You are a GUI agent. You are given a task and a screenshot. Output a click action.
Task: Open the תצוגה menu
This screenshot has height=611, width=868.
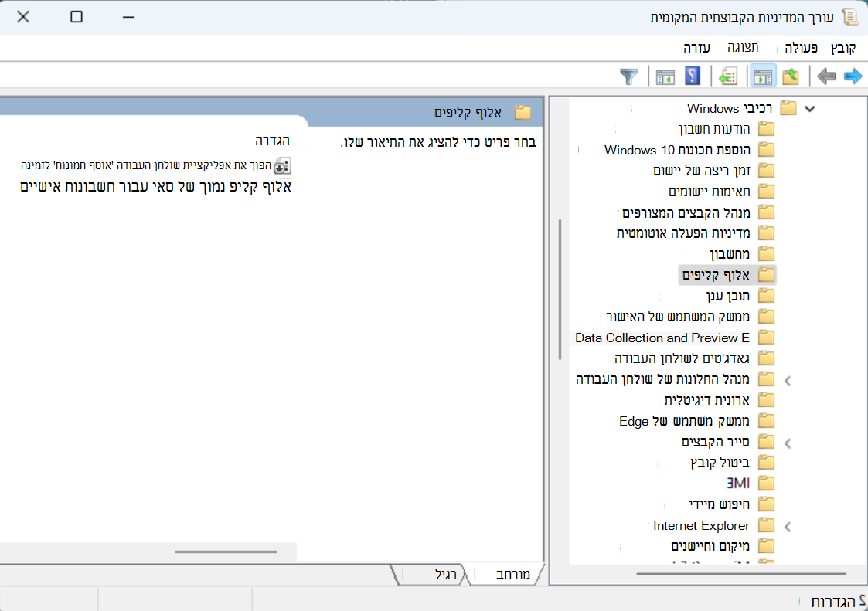click(743, 48)
